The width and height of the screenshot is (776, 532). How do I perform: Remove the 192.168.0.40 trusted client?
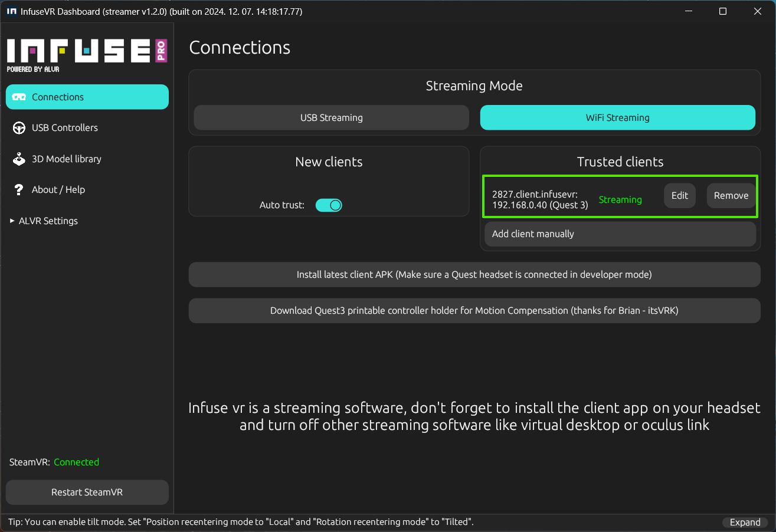click(x=731, y=196)
